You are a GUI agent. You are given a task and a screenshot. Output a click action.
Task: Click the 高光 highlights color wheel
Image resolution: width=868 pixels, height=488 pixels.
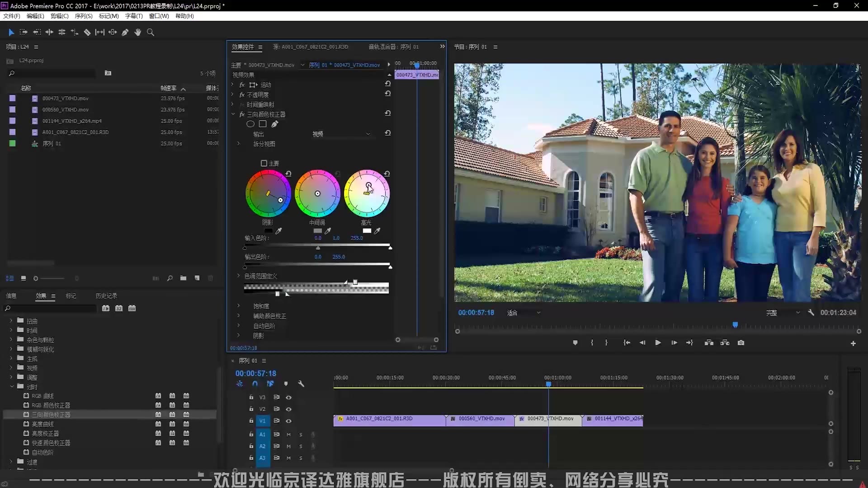click(367, 193)
